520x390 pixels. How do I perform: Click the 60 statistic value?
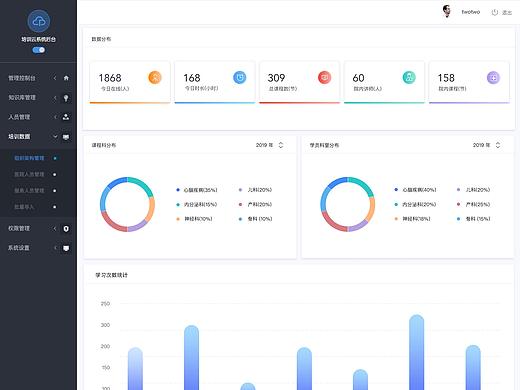pos(358,78)
